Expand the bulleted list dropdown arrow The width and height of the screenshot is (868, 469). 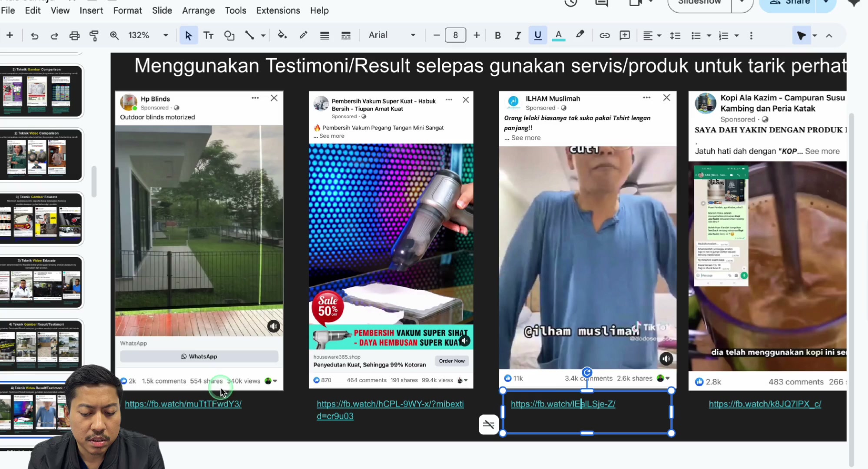pos(709,36)
